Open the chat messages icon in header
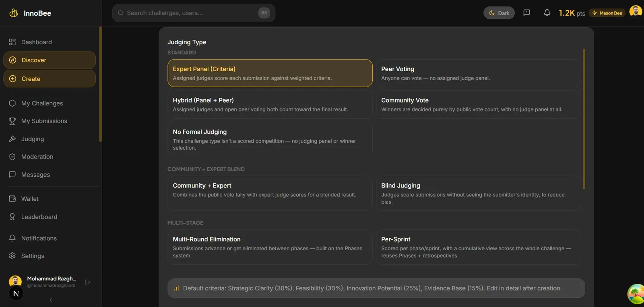The width and height of the screenshot is (644, 307). (x=526, y=13)
